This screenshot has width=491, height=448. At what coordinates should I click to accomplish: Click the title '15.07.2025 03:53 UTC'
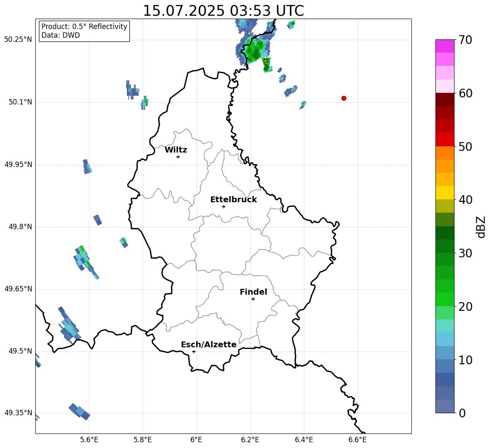(223, 11)
